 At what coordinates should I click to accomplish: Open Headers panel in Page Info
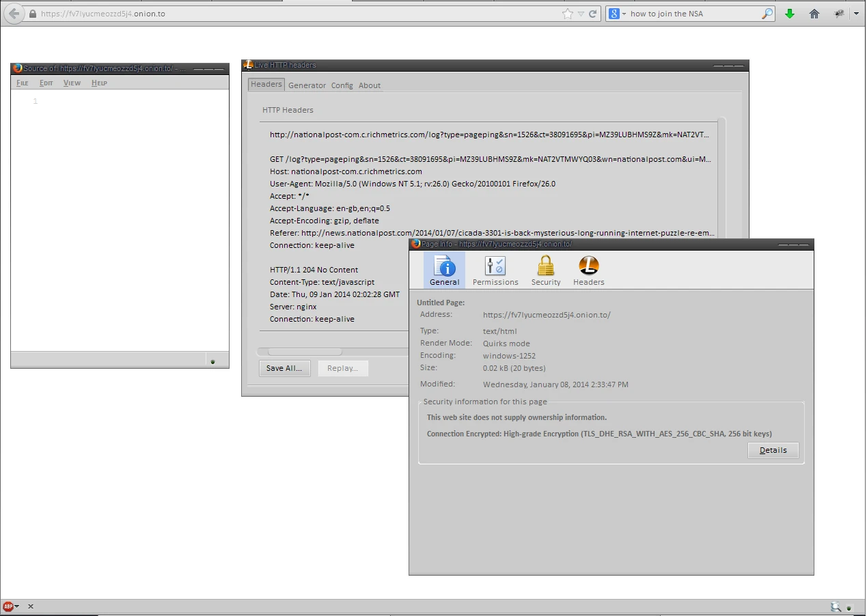[589, 270]
